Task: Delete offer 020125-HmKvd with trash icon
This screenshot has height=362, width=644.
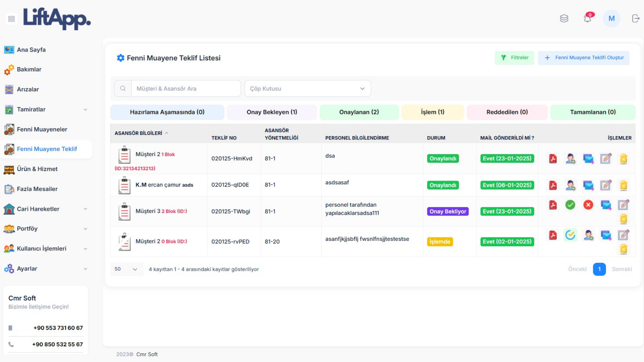Action: (x=624, y=159)
